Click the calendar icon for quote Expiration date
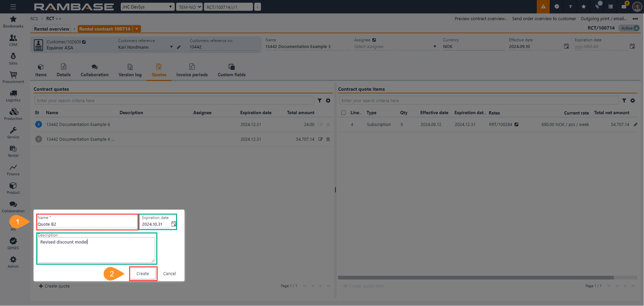The height and width of the screenshot is (306, 644). click(x=173, y=224)
